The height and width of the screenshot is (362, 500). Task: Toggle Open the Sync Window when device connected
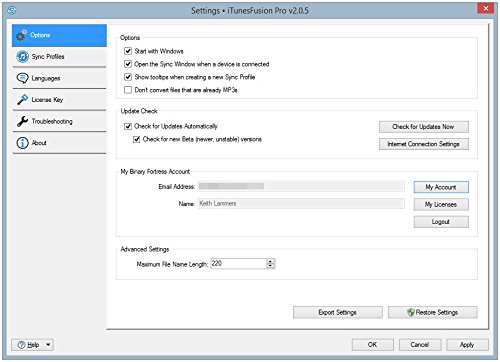tap(128, 64)
